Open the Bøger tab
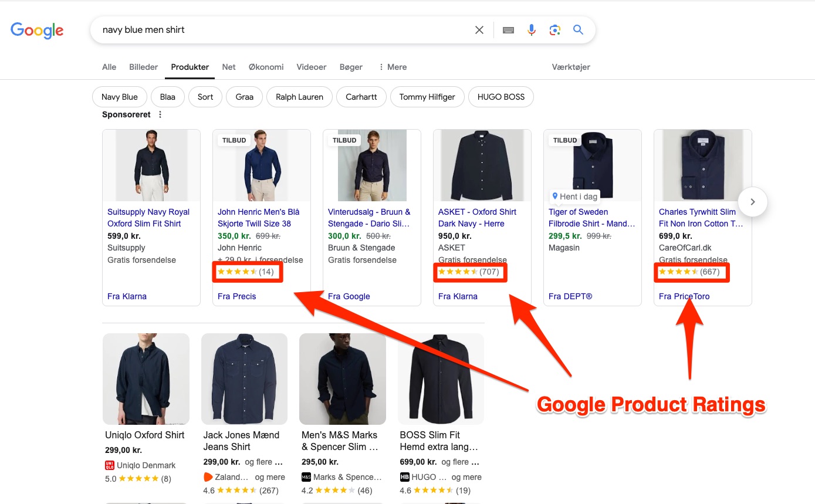 pyautogui.click(x=351, y=67)
